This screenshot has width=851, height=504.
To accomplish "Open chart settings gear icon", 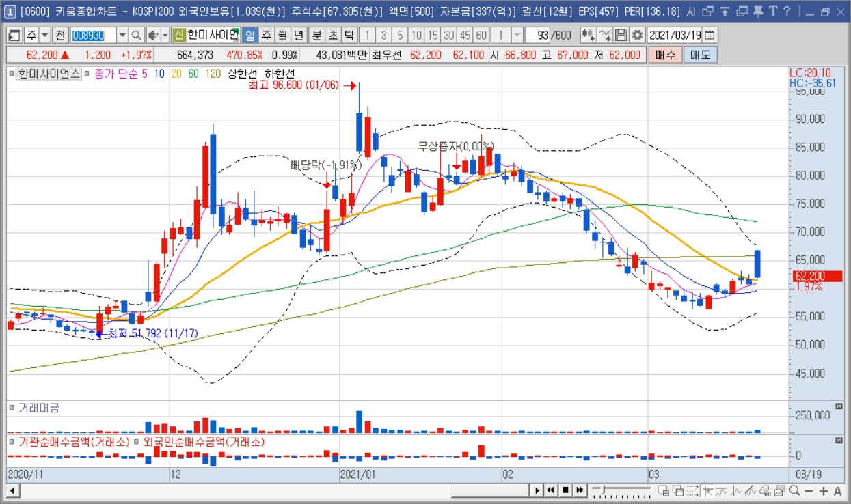I will [x=637, y=36].
